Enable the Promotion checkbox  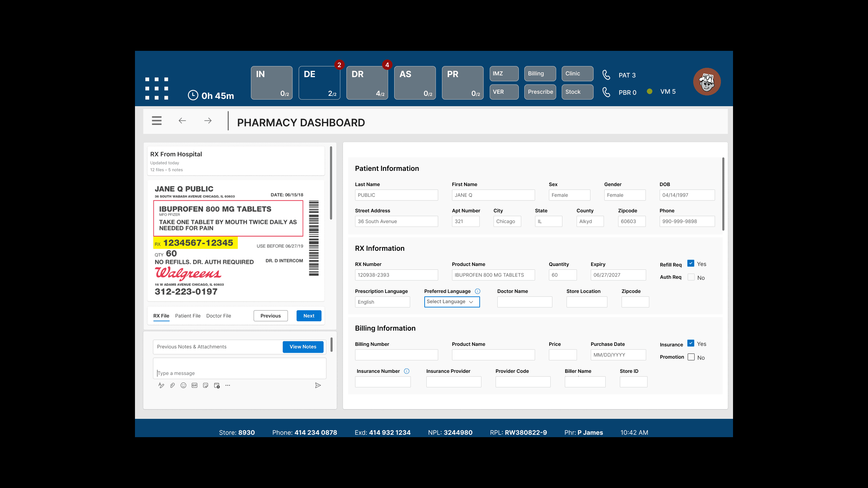[691, 357]
